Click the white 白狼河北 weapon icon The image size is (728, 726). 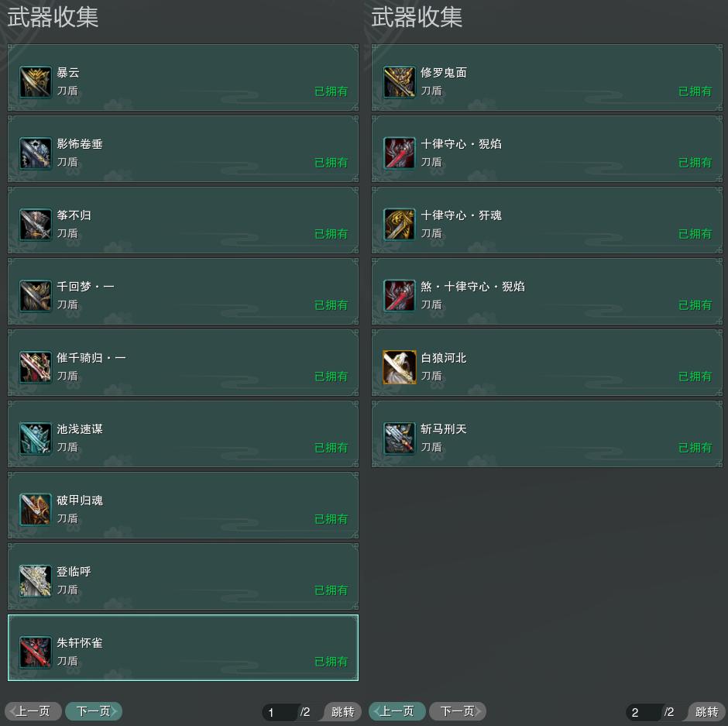tap(400, 367)
